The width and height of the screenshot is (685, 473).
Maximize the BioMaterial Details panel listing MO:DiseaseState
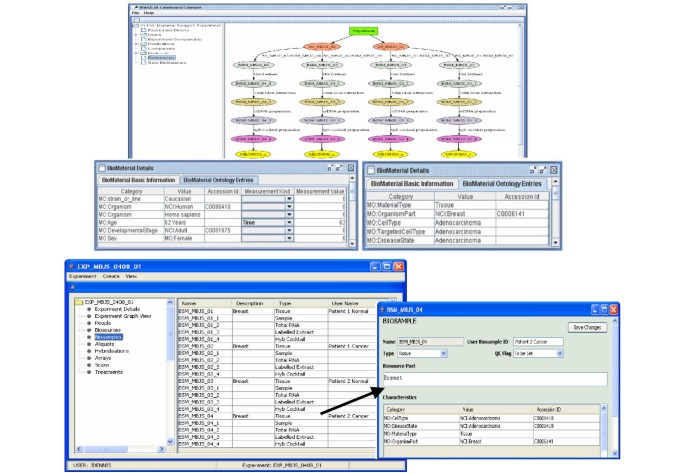pyautogui.click(x=543, y=170)
